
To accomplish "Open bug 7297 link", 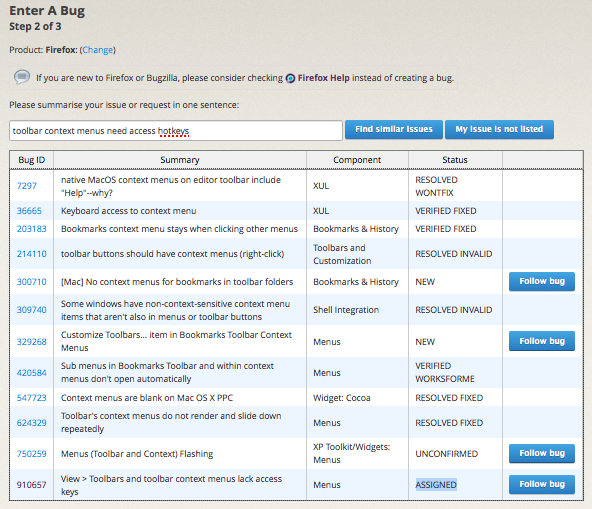I will (x=27, y=186).
